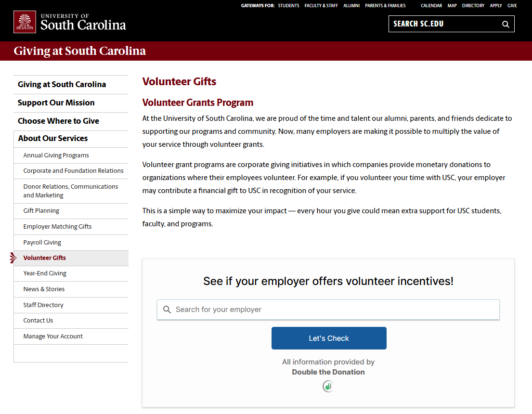This screenshot has width=532, height=414.
Task: Open the Calendar link in header
Action: [431, 6]
